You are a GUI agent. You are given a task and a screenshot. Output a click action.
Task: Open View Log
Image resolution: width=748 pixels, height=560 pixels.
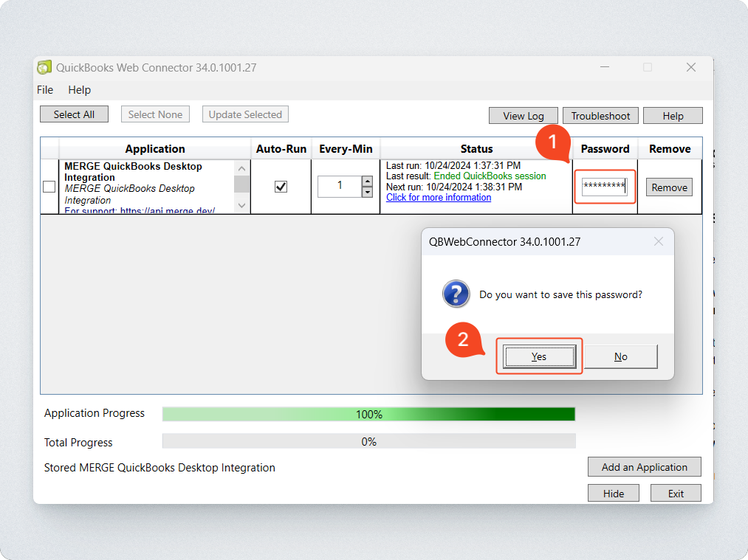pos(524,116)
